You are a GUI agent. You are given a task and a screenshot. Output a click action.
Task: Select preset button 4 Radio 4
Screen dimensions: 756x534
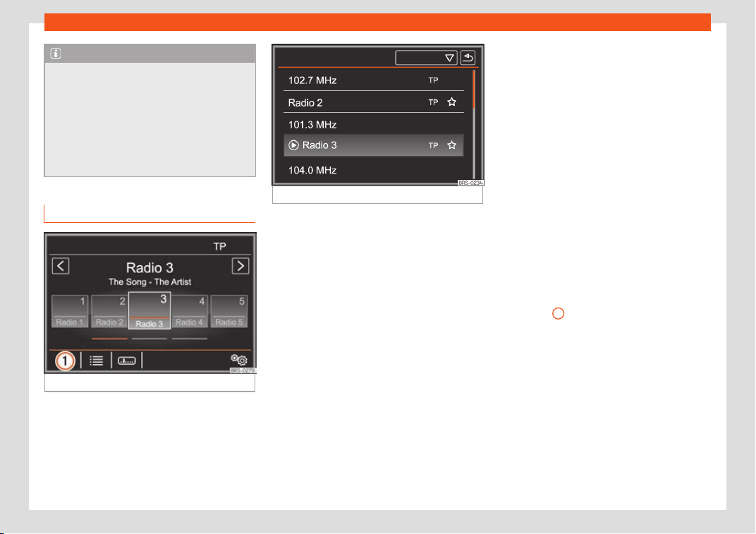click(x=190, y=312)
